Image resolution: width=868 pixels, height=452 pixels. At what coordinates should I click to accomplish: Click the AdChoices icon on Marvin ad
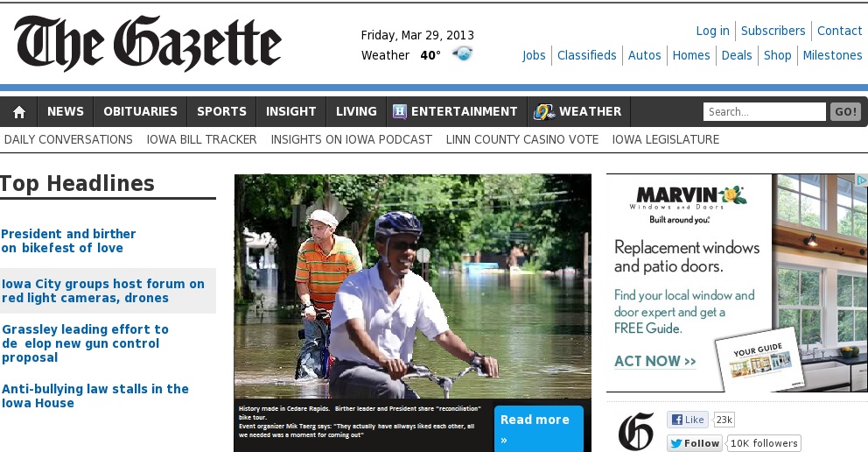[861, 180]
